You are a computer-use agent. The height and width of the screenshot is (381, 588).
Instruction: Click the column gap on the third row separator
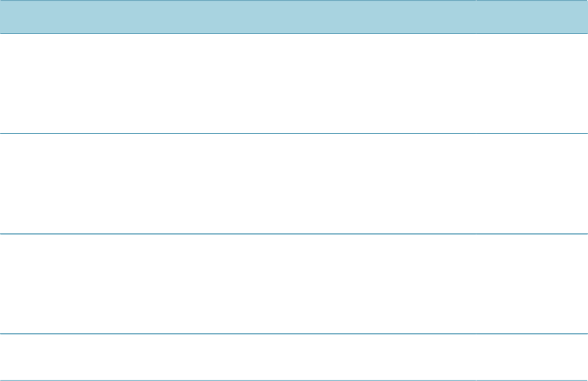476,333
